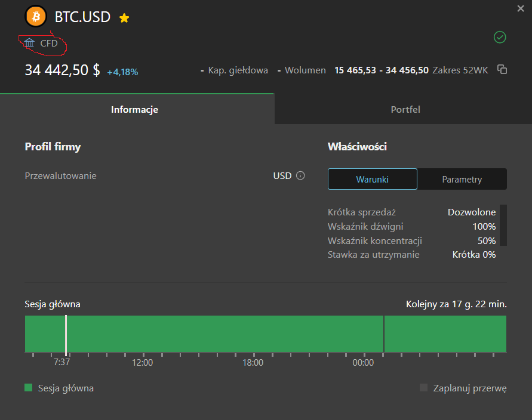Click the Krótka sprzedaż Dozwolone row
The image size is (532, 420).
[411, 212]
